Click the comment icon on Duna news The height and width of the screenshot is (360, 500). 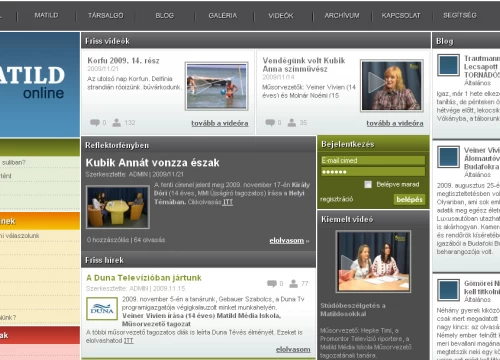[x=272, y=283]
